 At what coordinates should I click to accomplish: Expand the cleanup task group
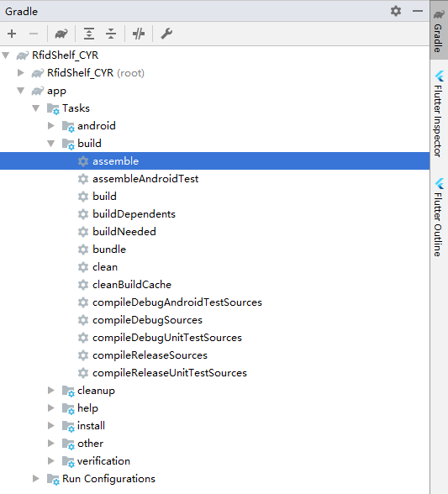51,391
